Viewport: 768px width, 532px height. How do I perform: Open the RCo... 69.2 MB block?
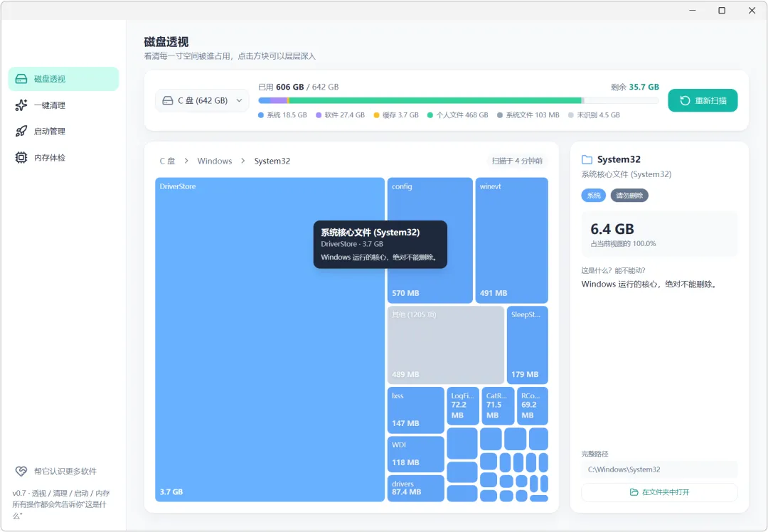533,405
